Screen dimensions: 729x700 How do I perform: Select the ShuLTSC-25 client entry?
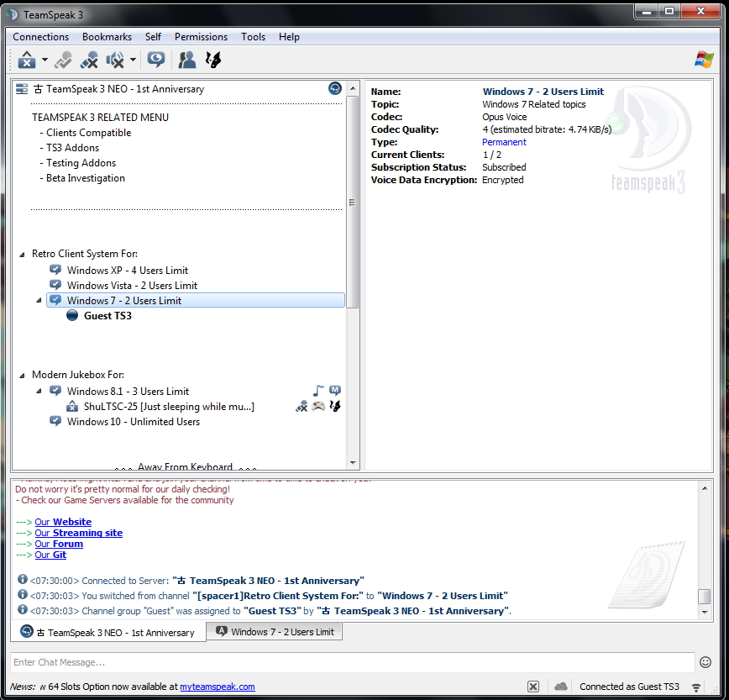pos(169,407)
